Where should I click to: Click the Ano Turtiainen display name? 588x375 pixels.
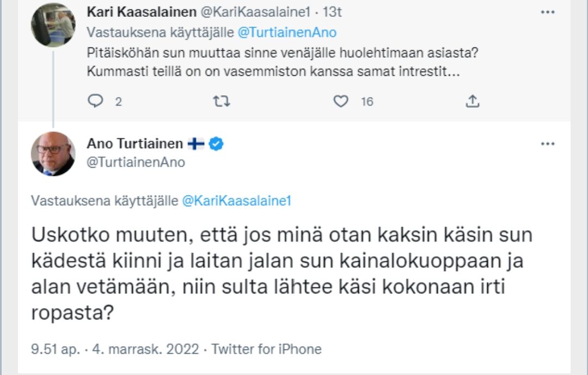point(135,144)
